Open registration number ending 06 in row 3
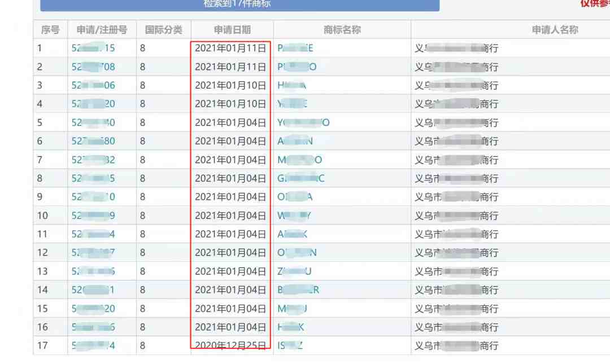610x364 pixels. point(93,86)
